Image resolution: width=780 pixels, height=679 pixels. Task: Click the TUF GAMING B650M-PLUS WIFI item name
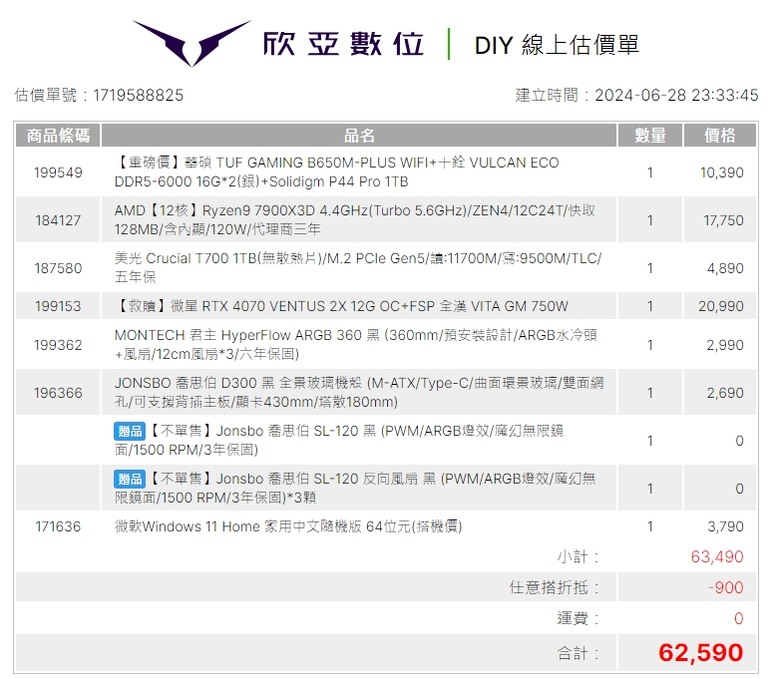(337, 172)
